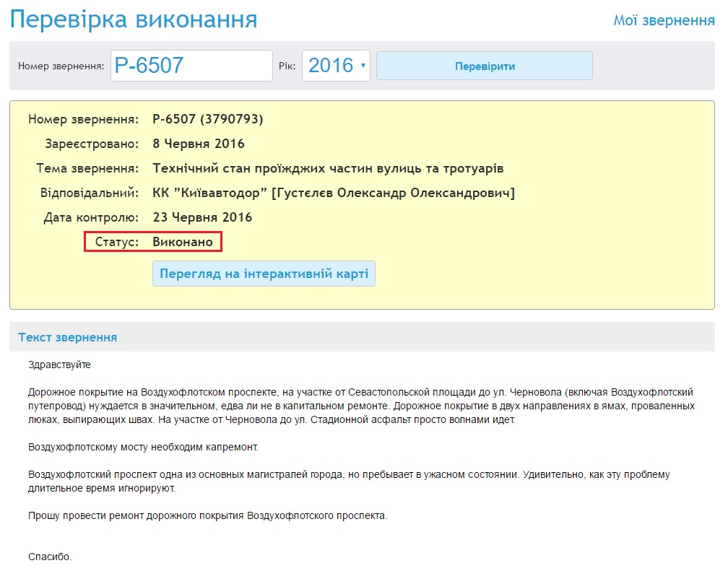Click the closing Спасибо line
This screenshot has width=728, height=571.
pos(50,557)
